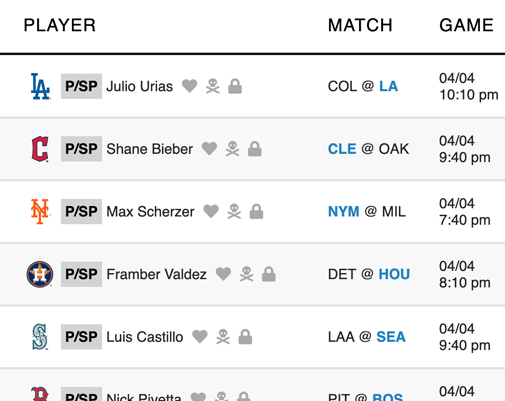This screenshot has width=505, height=401.
Task: Sort by PLAYER column header
Action: [60, 25]
